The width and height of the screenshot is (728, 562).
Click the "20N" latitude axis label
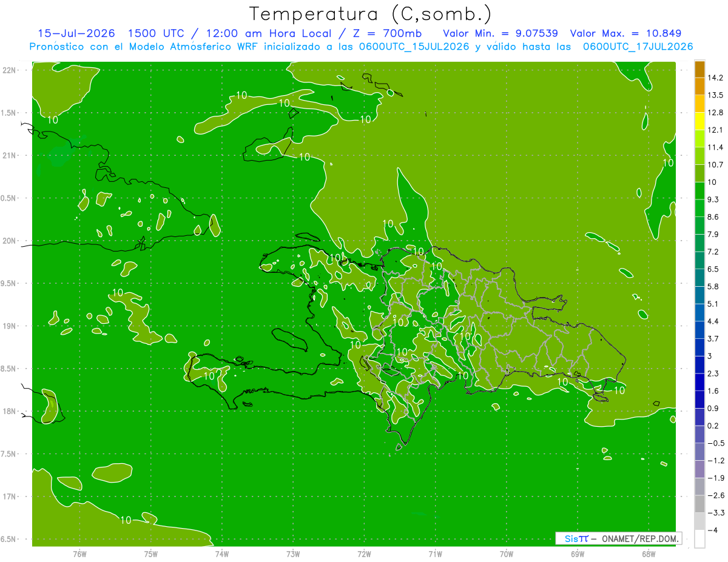(9, 241)
